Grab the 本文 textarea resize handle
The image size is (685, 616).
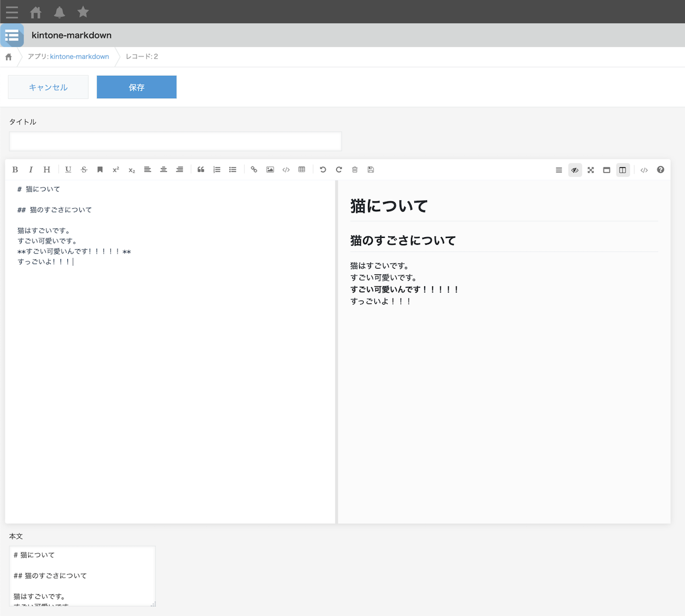[x=153, y=603]
